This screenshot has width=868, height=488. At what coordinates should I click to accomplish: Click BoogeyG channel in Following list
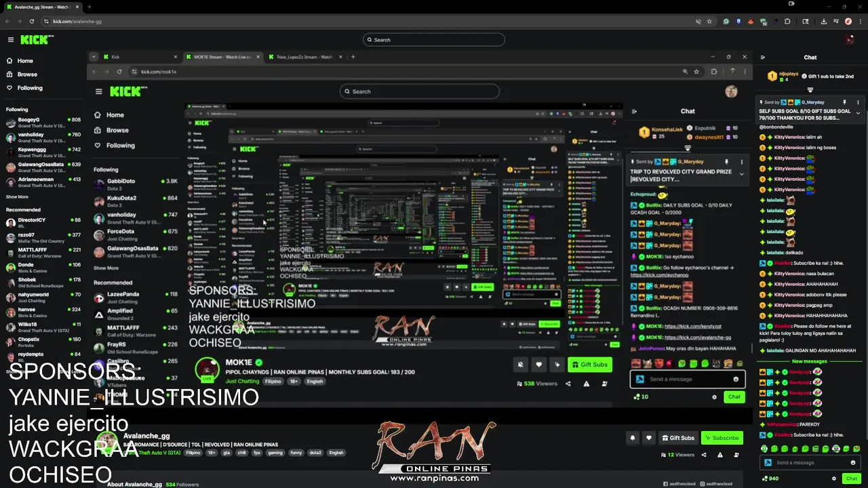point(43,123)
